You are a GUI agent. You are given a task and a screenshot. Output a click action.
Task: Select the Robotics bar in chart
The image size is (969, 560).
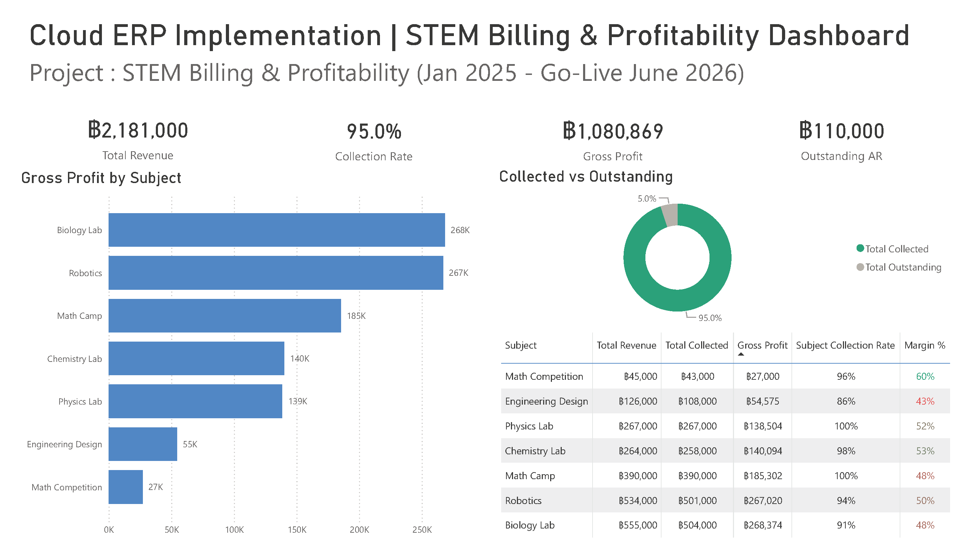pyautogui.click(x=276, y=273)
